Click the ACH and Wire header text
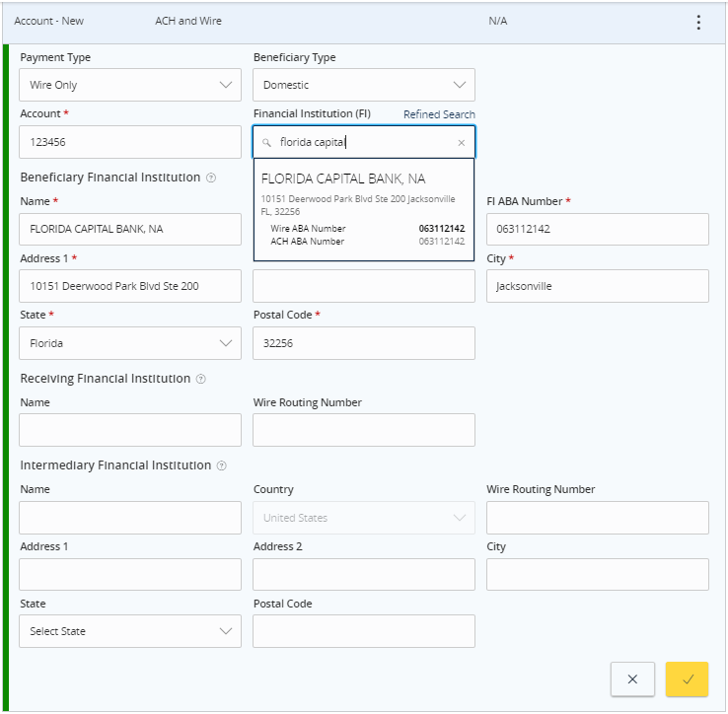The image size is (728, 714). 188,21
